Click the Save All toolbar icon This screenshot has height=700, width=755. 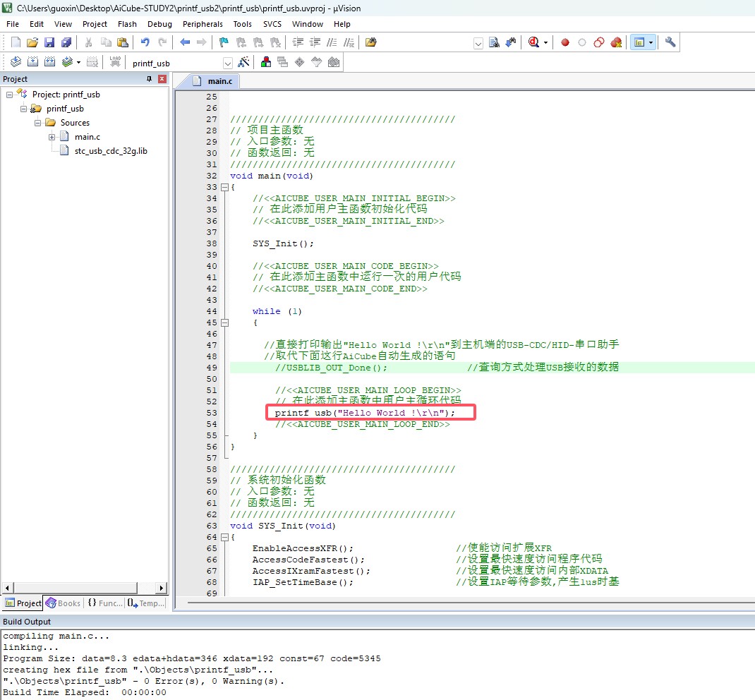click(x=66, y=42)
